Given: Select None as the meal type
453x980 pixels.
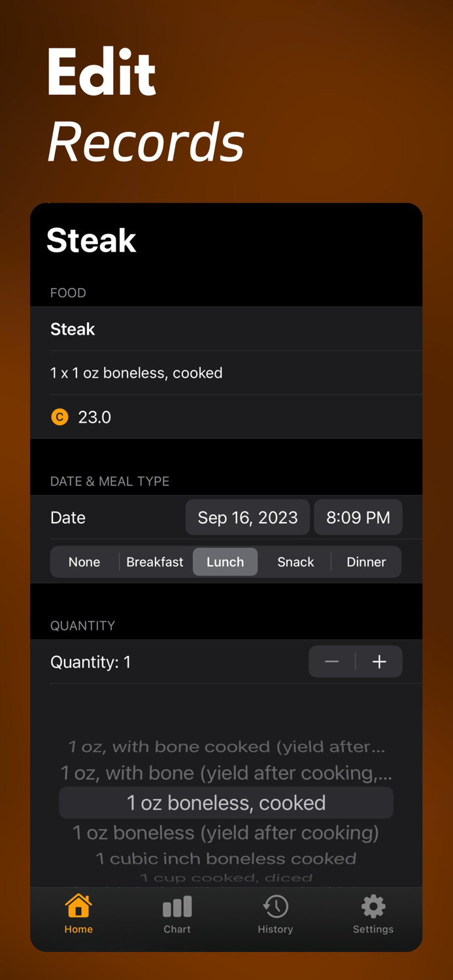Looking at the screenshot, I should tap(84, 562).
